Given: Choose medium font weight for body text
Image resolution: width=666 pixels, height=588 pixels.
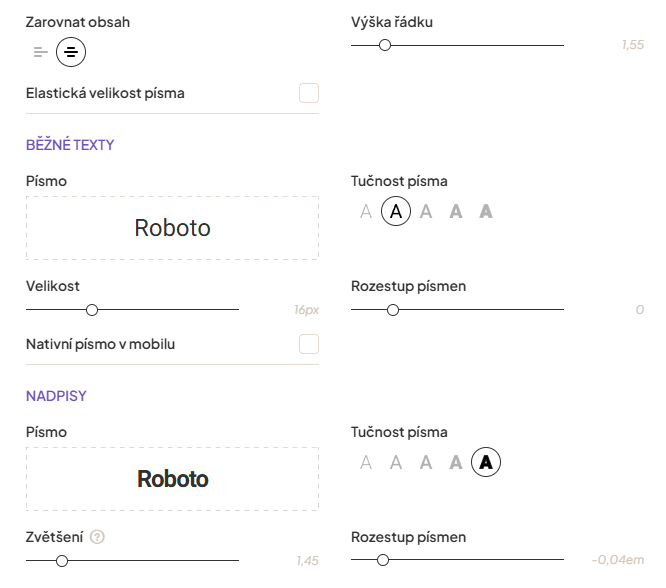Looking at the screenshot, I should point(426,212).
